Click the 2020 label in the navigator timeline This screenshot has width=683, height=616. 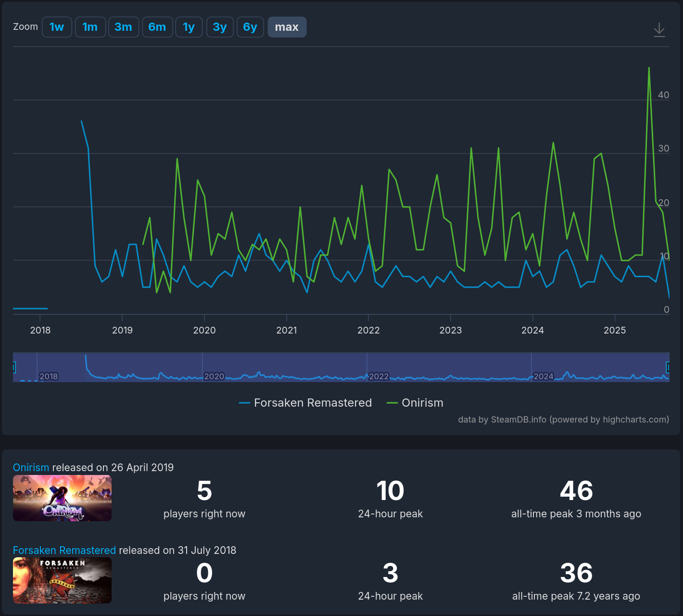pyautogui.click(x=214, y=376)
